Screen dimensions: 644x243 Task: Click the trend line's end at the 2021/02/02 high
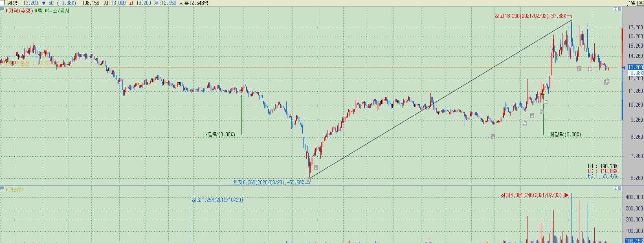[571, 20]
